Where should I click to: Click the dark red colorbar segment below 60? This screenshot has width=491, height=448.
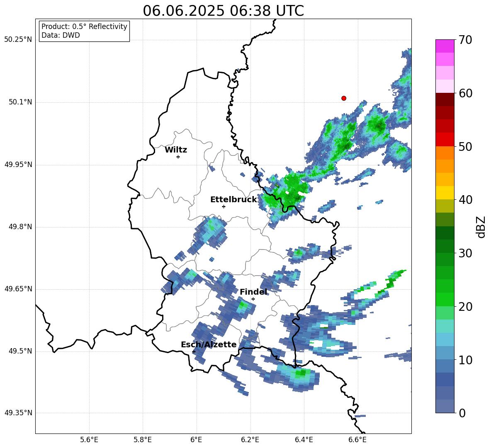click(445, 99)
